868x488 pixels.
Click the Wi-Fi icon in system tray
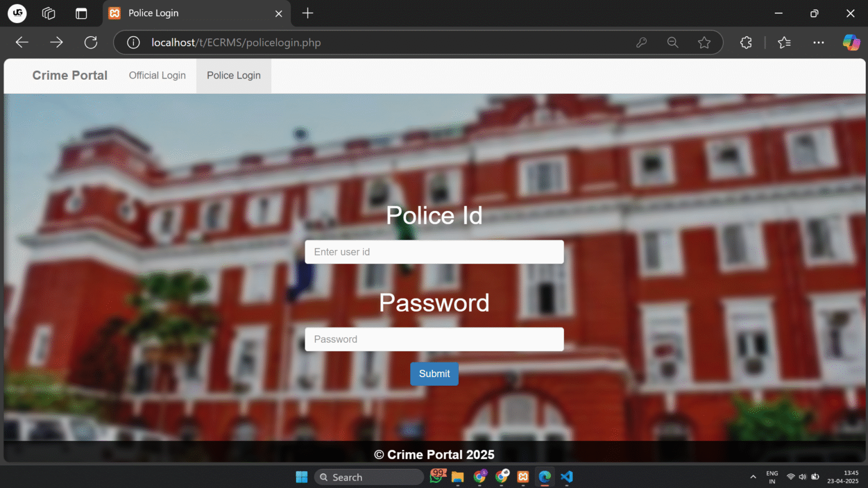click(790, 477)
